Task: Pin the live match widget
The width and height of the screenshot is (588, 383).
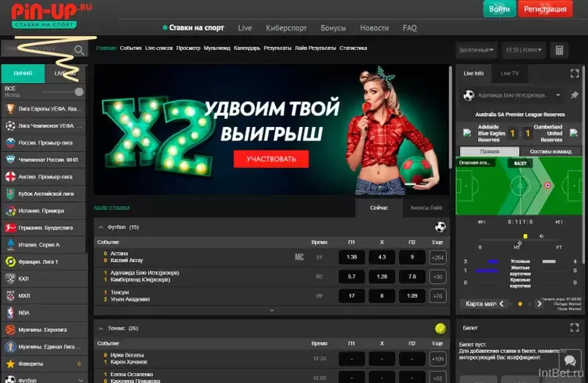Action: pos(575,96)
